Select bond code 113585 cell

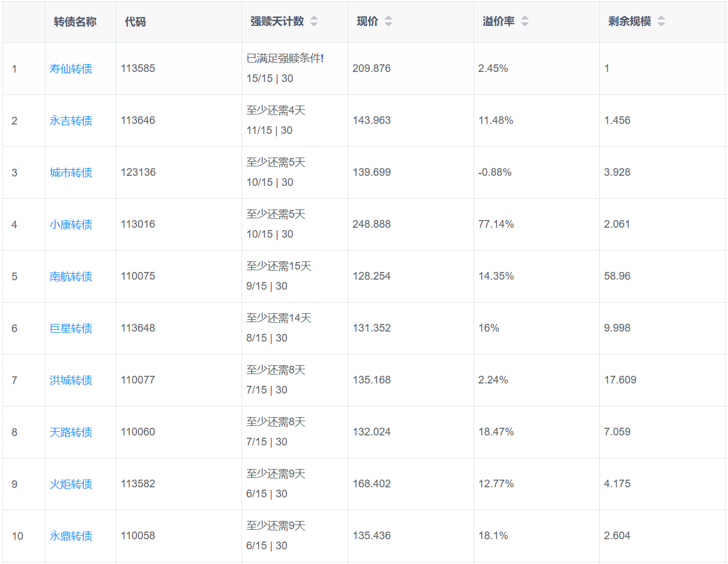pyautogui.click(x=138, y=68)
